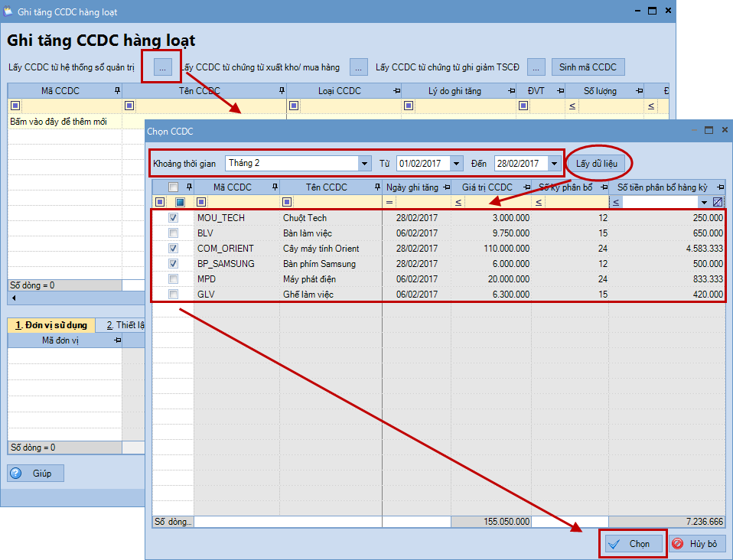The height and width of the screenshot is (560, 733).
Task: Click the filter icon under Mã CCDC in main grid
Action: 15,106
